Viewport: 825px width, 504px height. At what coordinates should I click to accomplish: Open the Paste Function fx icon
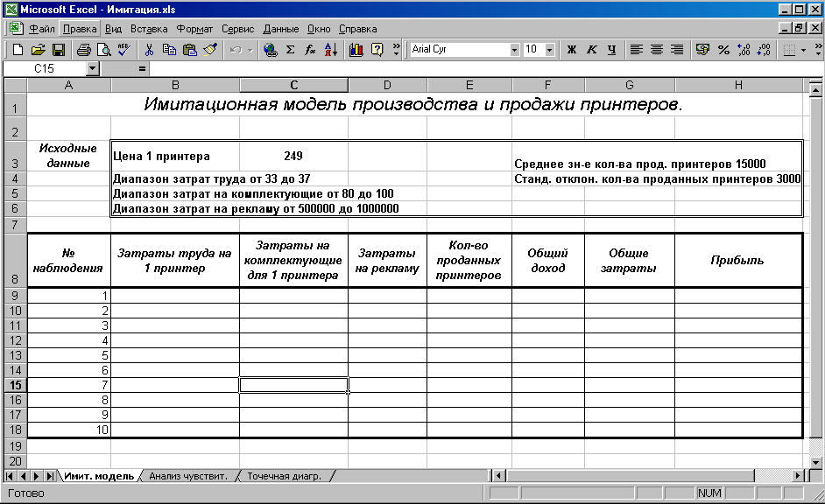click(310, 50)
